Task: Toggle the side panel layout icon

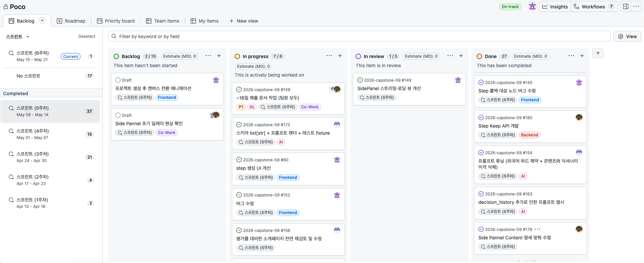Action: pyautogui.click(x=626, y=6)
